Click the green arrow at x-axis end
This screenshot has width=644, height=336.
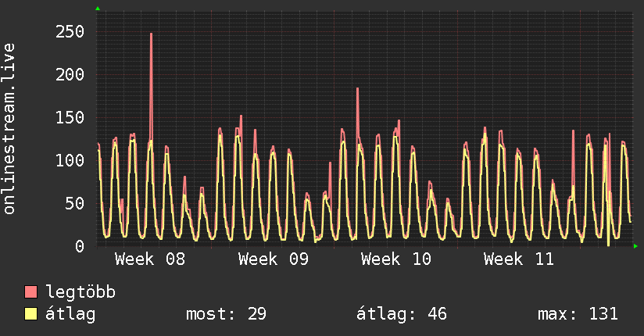(x=635, y=246)
